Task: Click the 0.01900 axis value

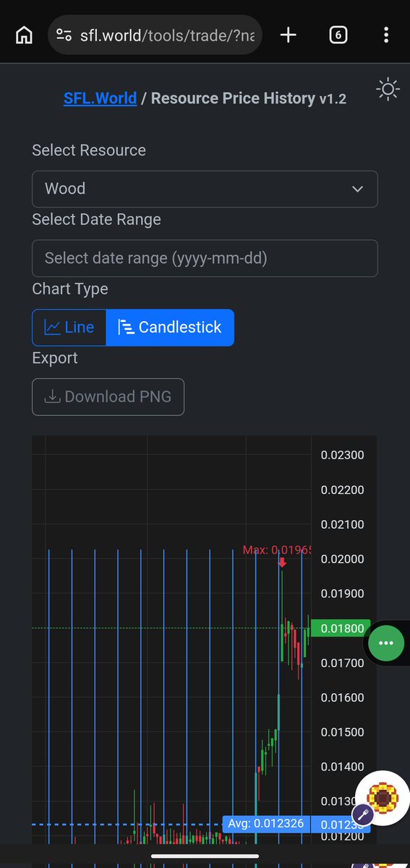Action: 342,594
